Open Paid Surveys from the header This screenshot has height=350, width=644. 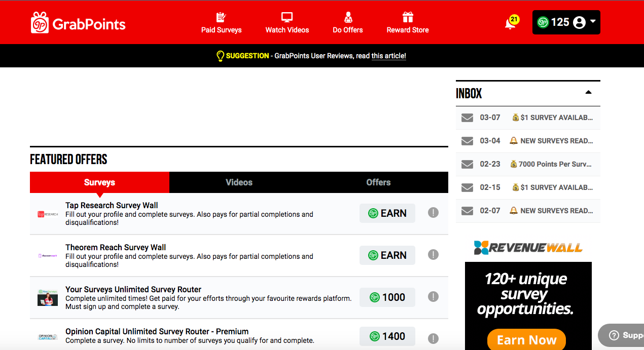(x=221, y=23)
